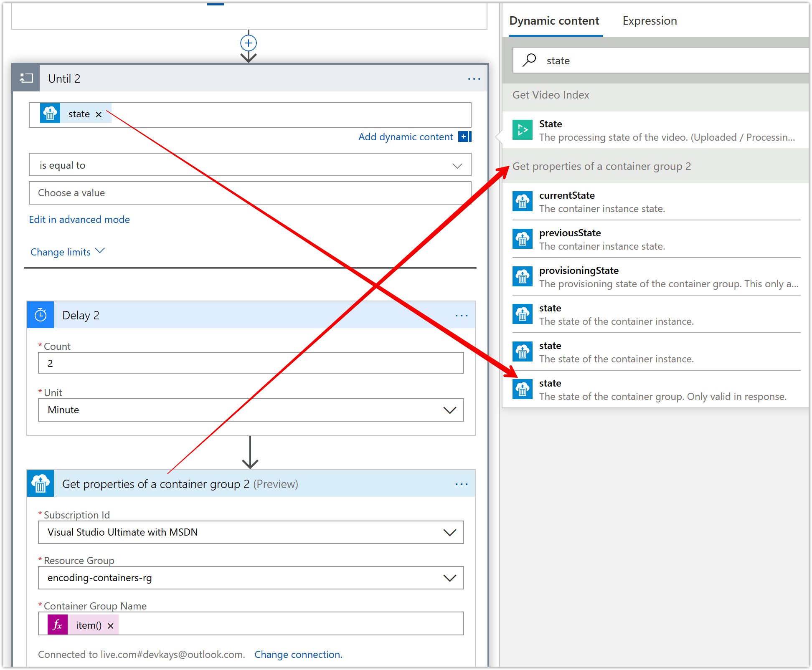Screen dimensions: 812x670
Task: Click the fx icon on the item() token
Action: click(x=57, y=625)
